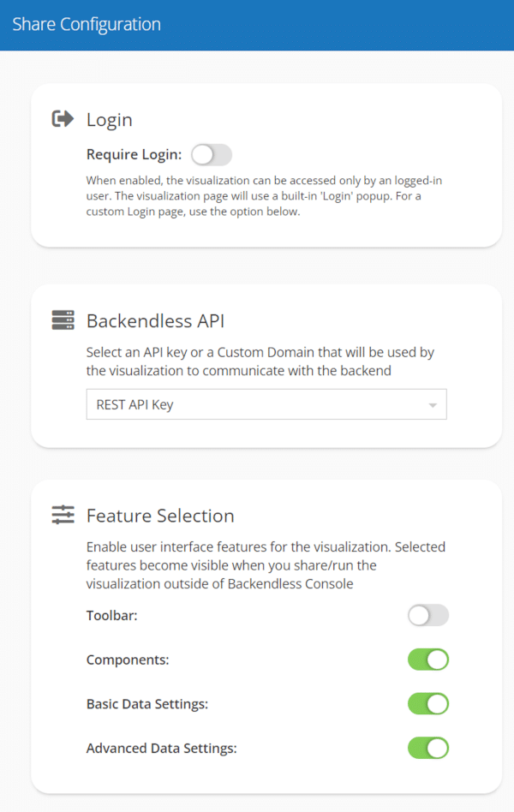514x812 pixels.
Task: Click the Backendless API server icon
Action: (63, 320)
